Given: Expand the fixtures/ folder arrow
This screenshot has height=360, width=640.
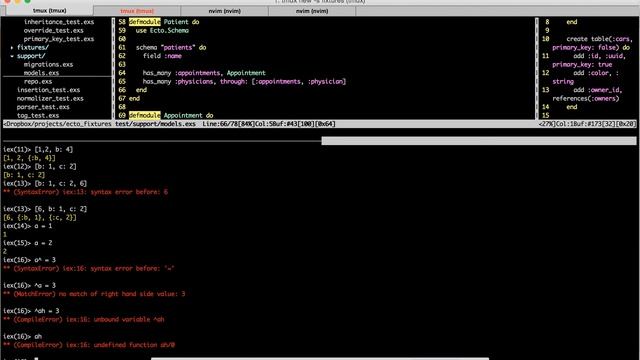Looking at the screenshot, I should [12, 48].
